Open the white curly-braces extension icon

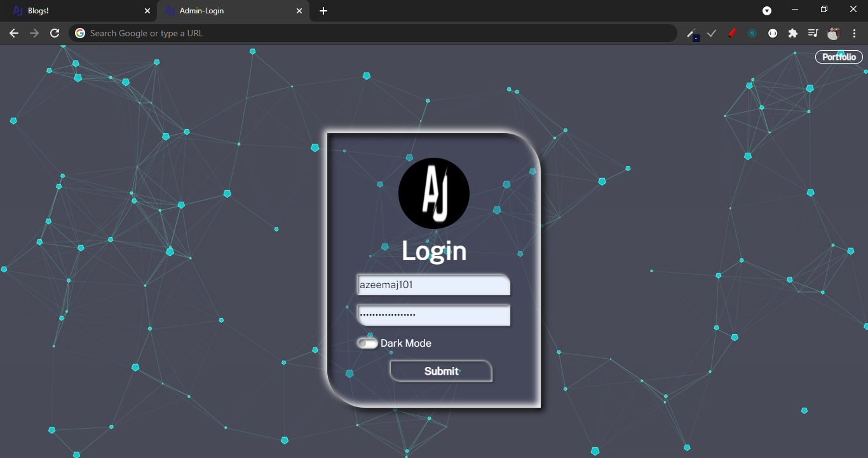click(x=773, y=33)
